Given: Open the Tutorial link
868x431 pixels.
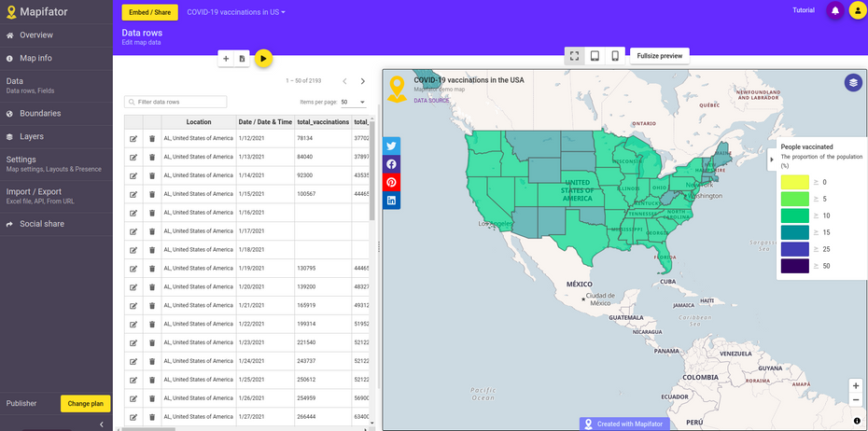Looking at the screenshot, I should 804,10.
